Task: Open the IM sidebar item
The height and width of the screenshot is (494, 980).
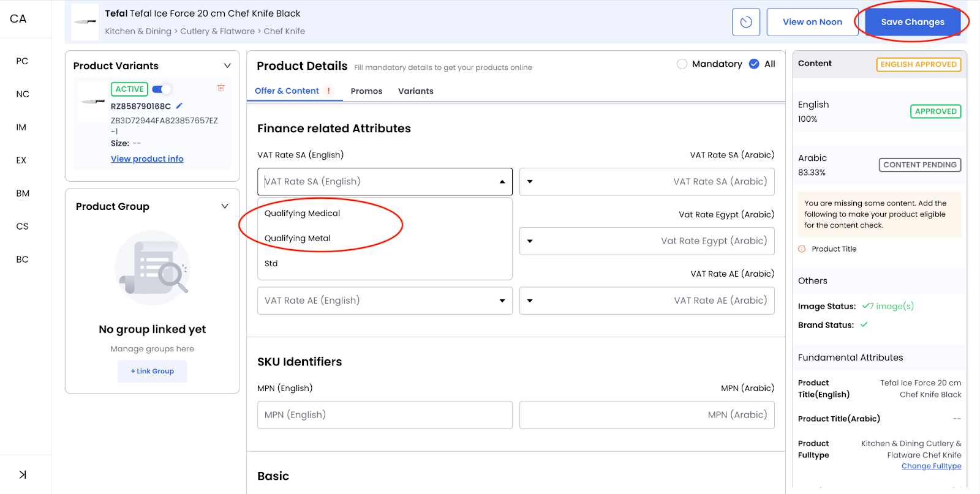Action: pos(21,127)
